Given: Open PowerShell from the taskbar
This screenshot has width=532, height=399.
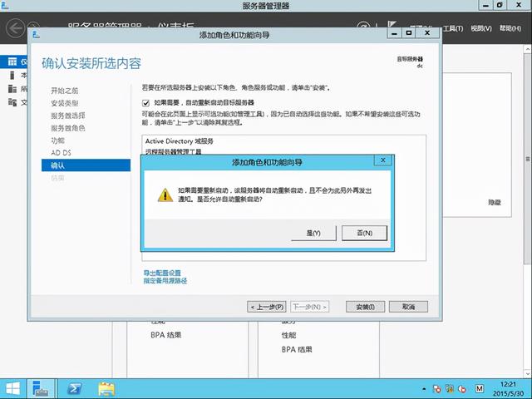Looking at the screenshot, I should 74,388.
